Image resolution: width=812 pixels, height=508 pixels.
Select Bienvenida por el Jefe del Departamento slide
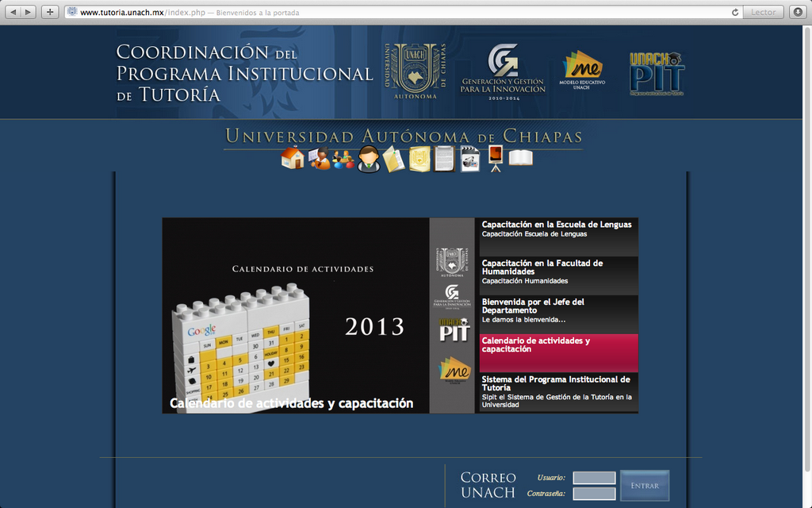[559, 314]
